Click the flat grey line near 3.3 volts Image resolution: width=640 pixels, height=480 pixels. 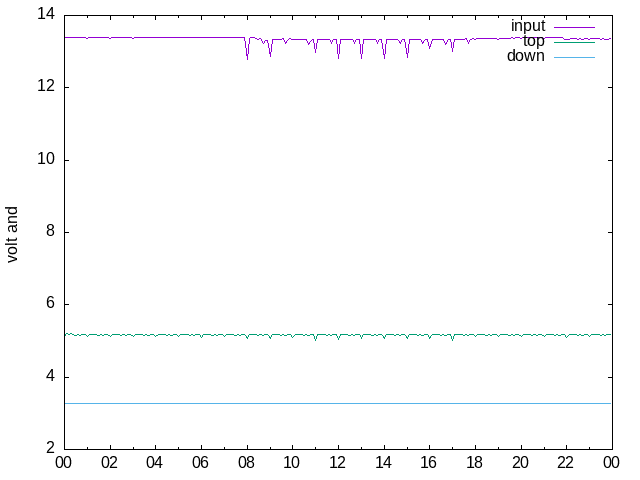[300, 403]
